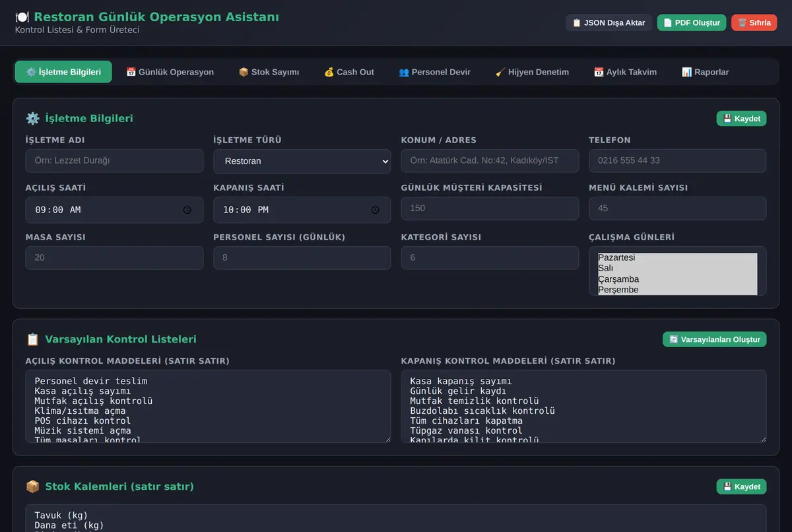Click the stock line "Dana eti (kg)"
This screenshot has width=792, height=532.
[x=69, y=525]
